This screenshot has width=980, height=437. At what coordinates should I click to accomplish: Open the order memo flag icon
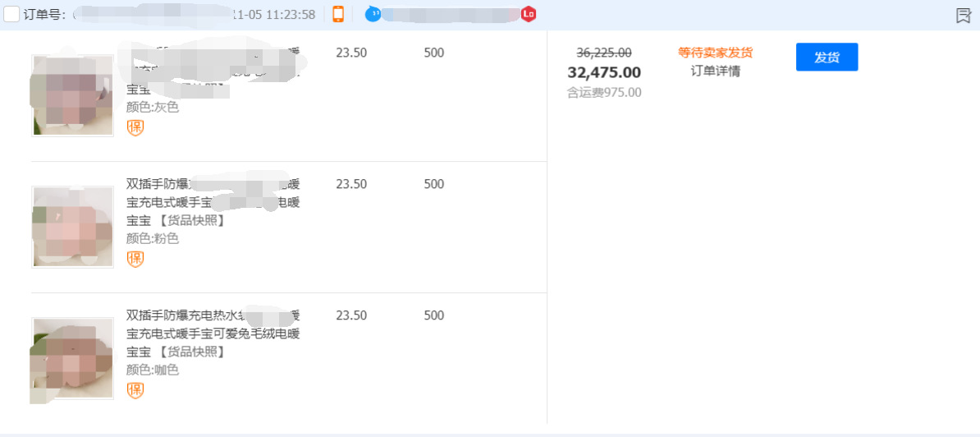(x=964, y=16)
